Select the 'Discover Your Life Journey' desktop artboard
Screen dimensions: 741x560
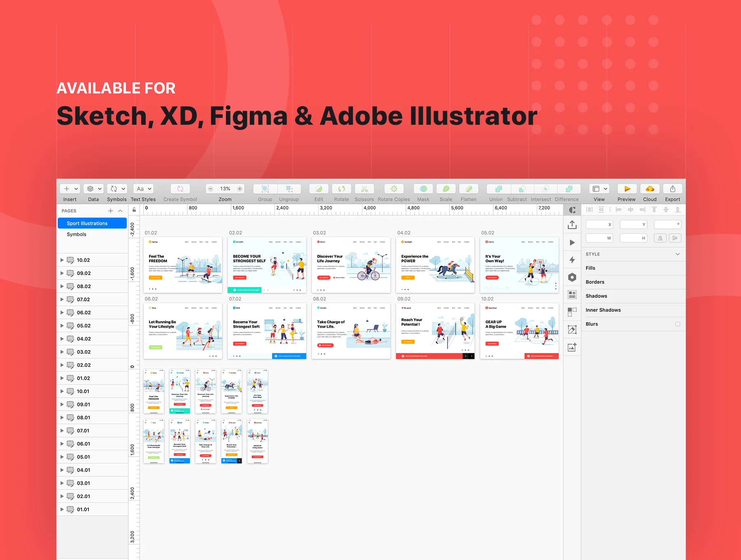[x=351, y=265]
